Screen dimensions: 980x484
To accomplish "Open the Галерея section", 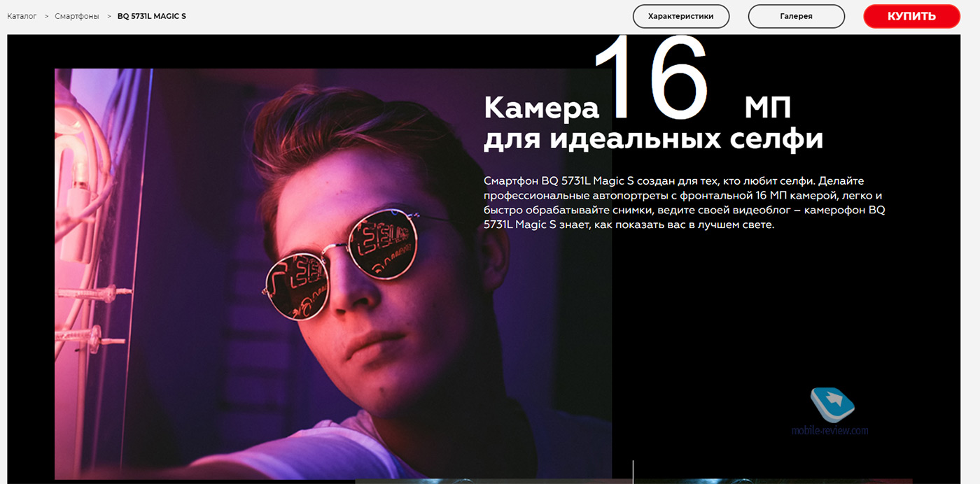I will (x=797, y=16).
